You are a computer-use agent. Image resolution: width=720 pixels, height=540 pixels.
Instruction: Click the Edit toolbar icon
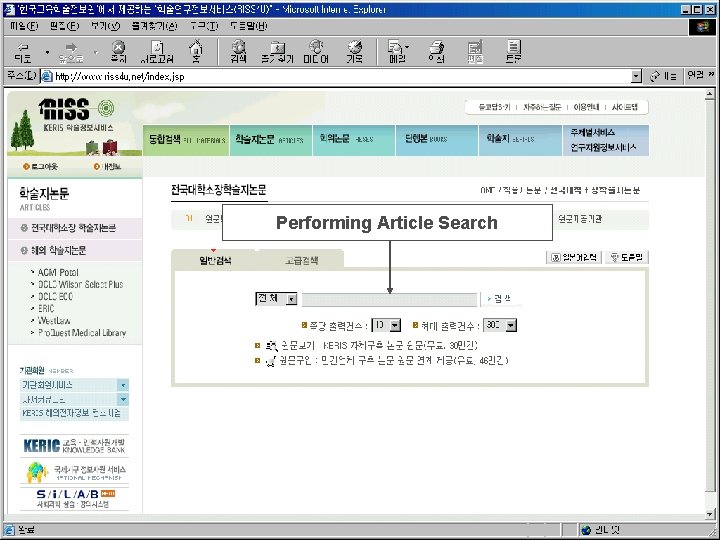click(x=475, y=51)
